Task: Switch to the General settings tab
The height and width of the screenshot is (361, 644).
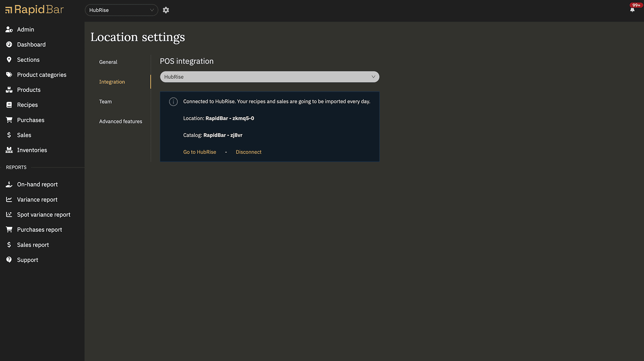Action: pyautogui.click(x=108, y=62)
